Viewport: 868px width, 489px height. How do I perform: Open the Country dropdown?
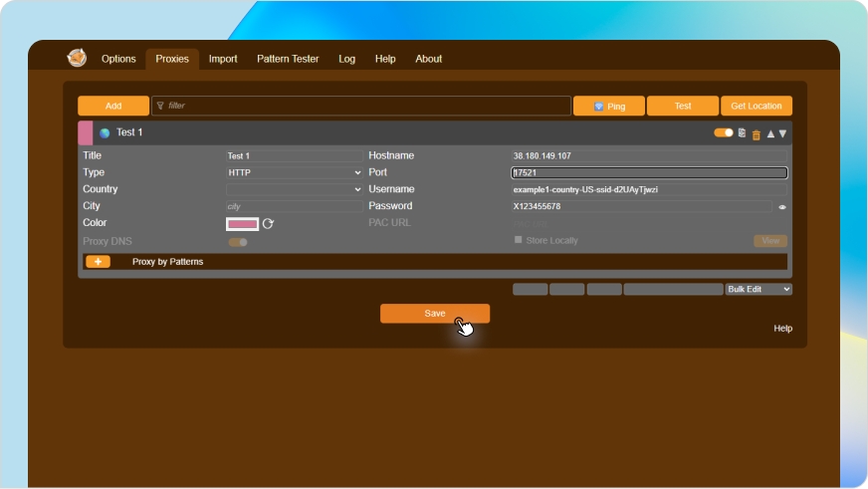click(295, 189)
